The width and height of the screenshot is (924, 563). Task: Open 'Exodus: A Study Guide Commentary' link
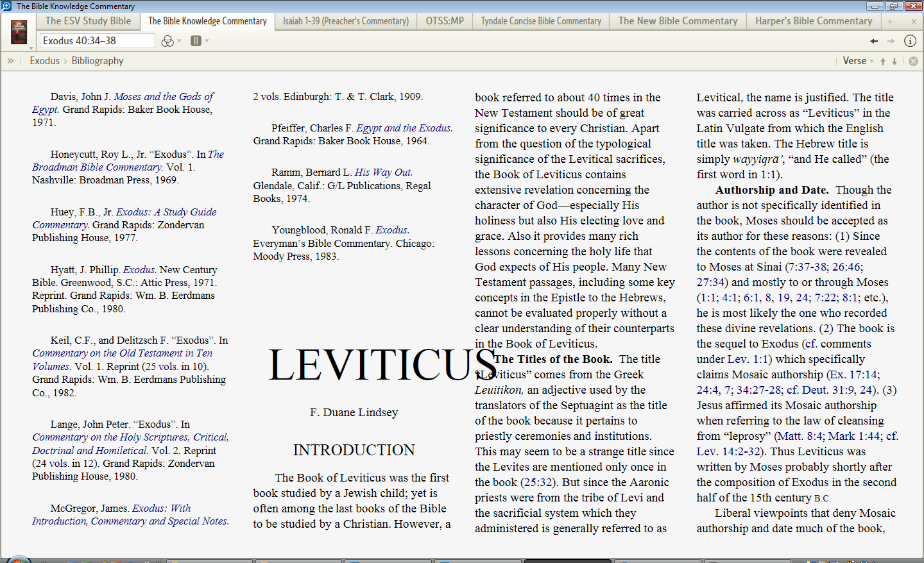(124, 219)
